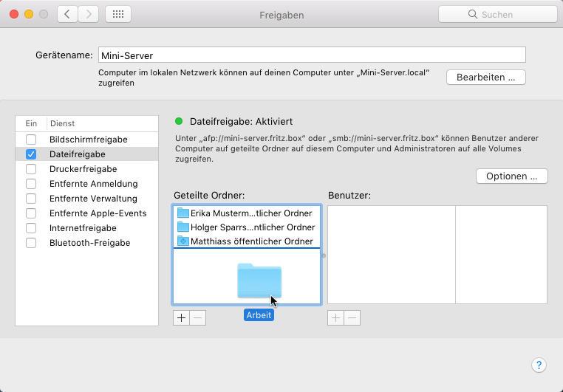Screen dimensions: 563x392
Task: Select Holger Sparrs…ntlicher Ordner row
Action: pyautogui.click(x=247, y=227)
